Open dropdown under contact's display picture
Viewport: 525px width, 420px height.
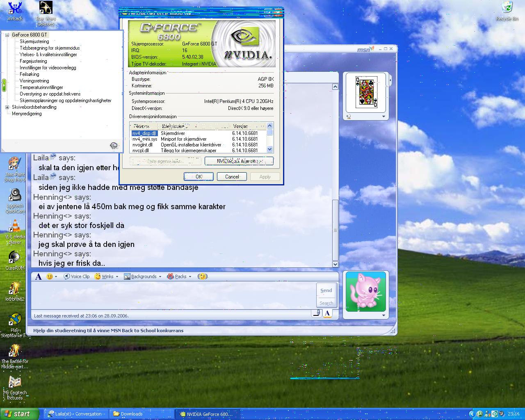click(x=383, y=116)
